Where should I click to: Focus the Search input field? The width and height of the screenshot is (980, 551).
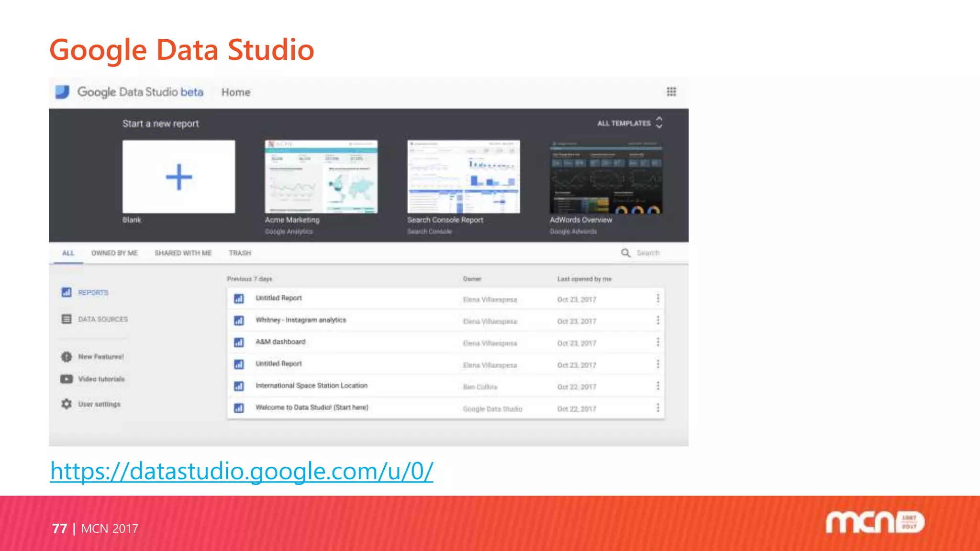point(648,253)
